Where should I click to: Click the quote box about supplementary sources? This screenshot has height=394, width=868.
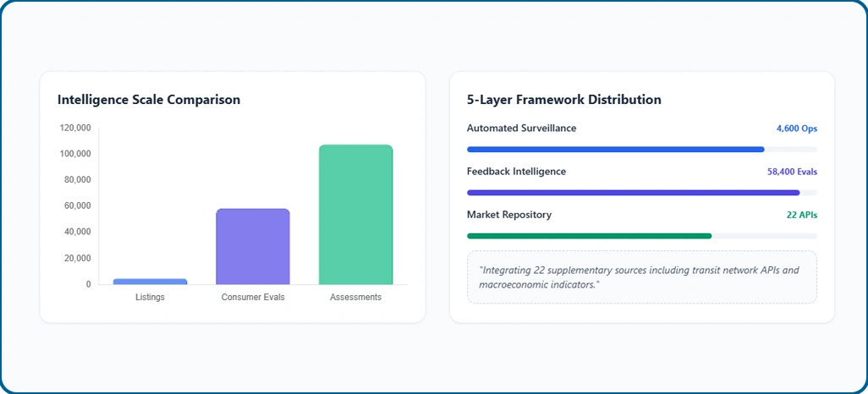pos(641,277)
